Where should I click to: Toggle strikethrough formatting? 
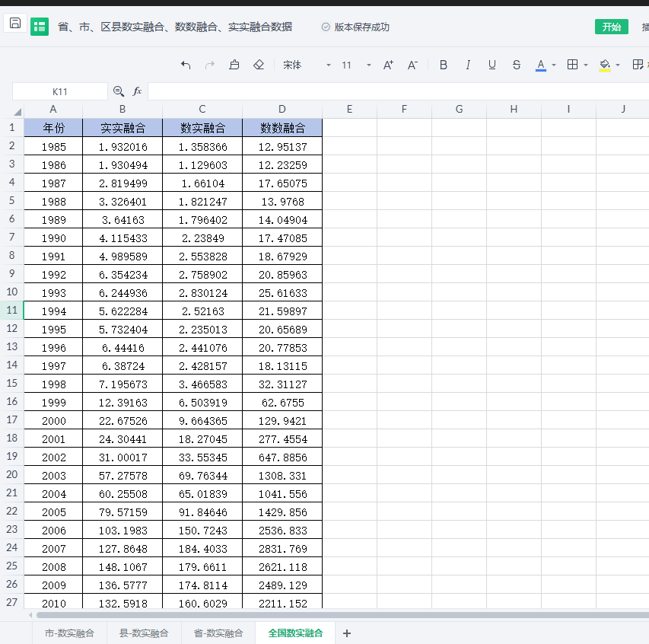[516, 65]
